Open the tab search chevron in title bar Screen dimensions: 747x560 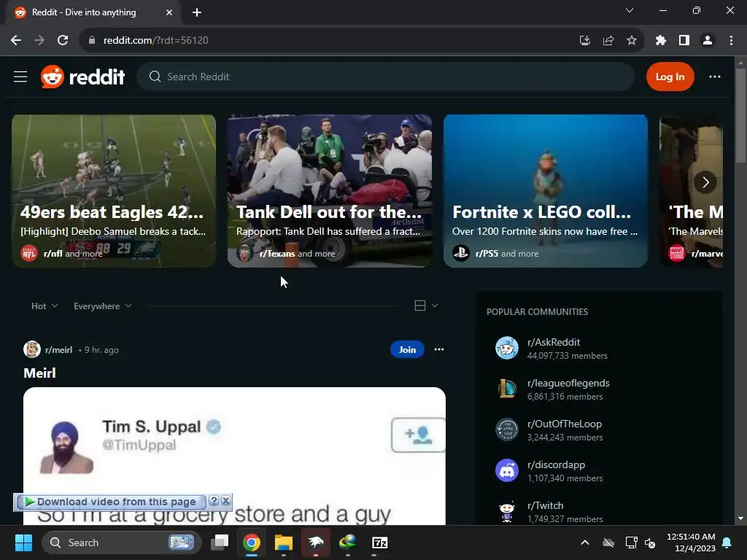[x=630, y=10]
